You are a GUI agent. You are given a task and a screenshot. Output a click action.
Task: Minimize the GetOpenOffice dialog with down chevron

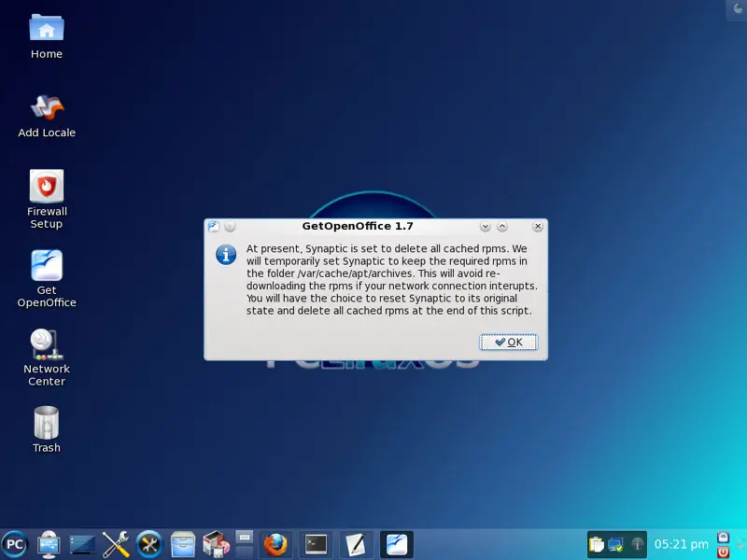click(x=485, y=227)
